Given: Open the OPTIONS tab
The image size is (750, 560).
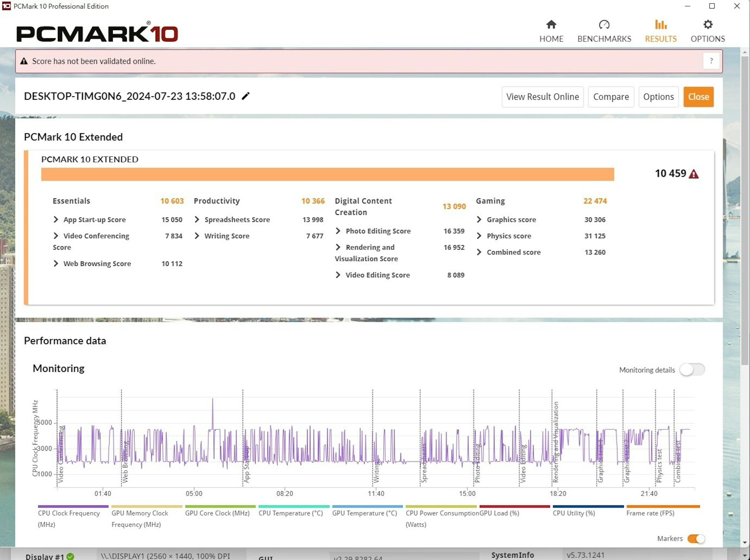Looking at the screenshot, I should pos(708,31).
